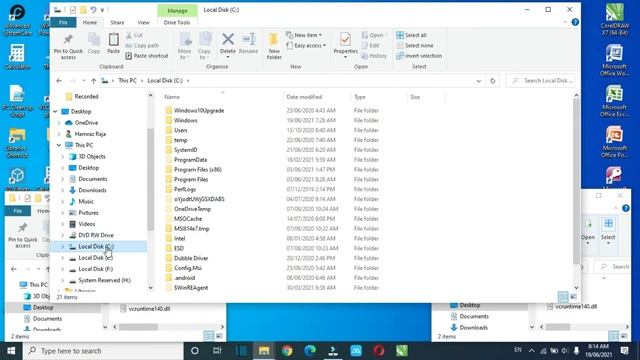Open Microsoft Edge from the taskbar

tap(310, 351)
